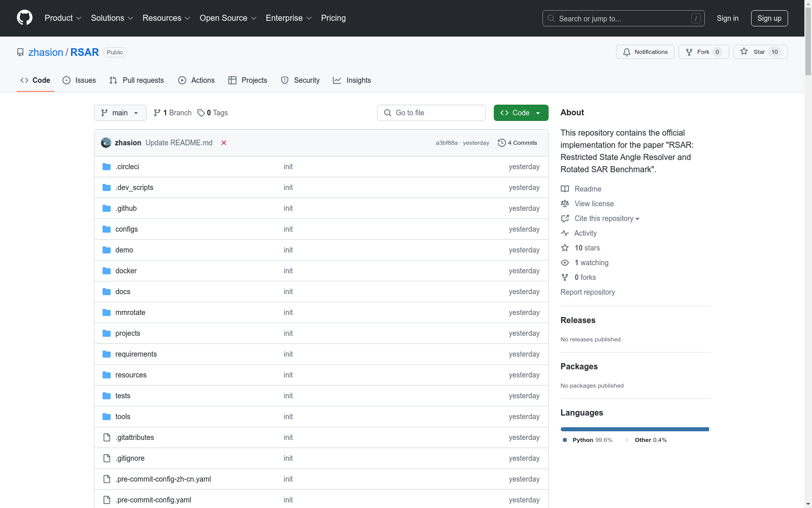Click the .circleci folder icon

107,167
